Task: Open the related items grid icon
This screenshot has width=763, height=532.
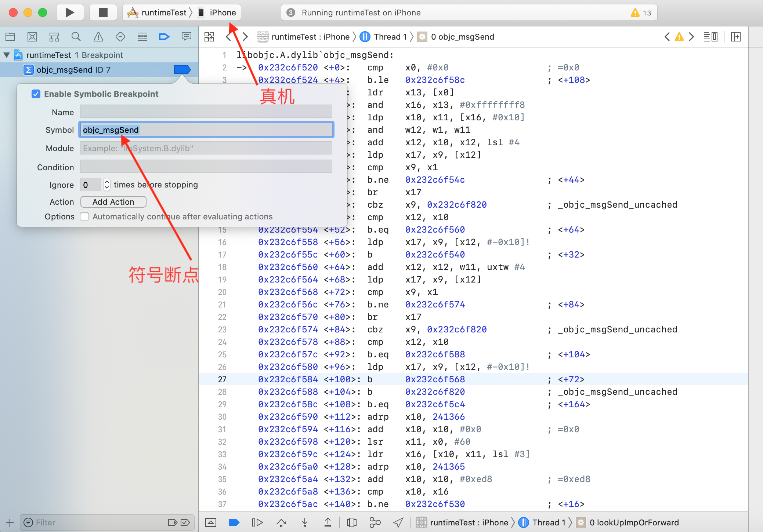Action: click(209, 37)
